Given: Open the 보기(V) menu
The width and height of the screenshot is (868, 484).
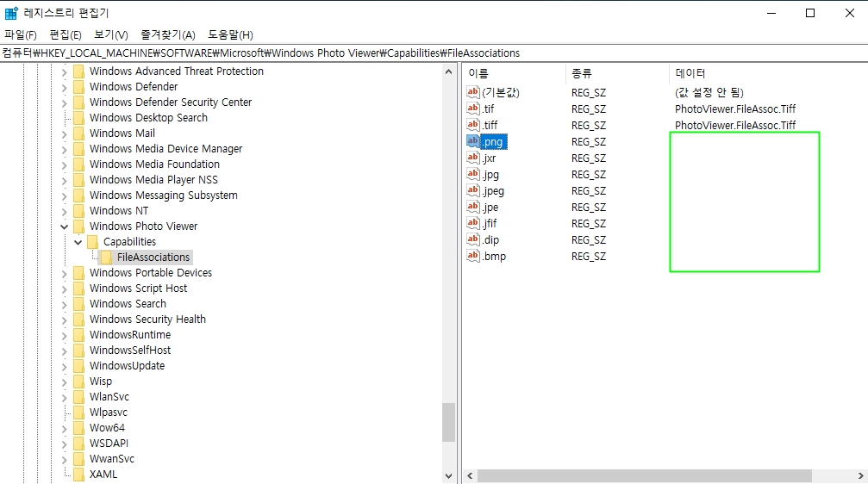Looking at the screenshot, I should point(110,34).
